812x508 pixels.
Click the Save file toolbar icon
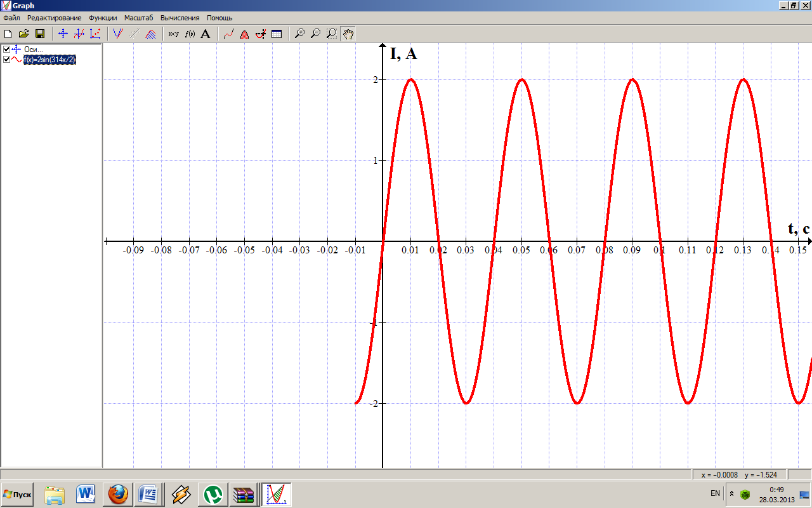(x=39, y=34)
